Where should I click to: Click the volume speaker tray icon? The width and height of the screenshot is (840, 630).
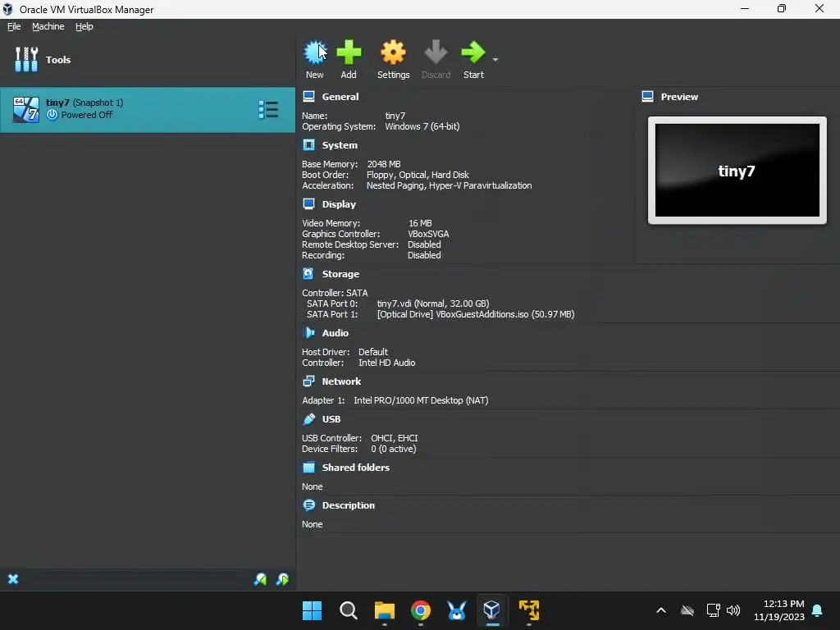point(733,610)
